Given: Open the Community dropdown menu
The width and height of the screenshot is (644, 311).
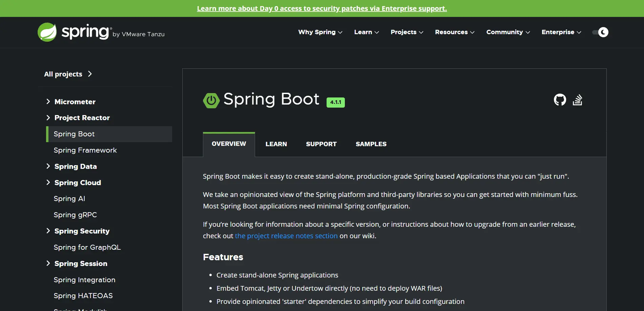Looking at the screenshot, I should [x=508, y=32].
